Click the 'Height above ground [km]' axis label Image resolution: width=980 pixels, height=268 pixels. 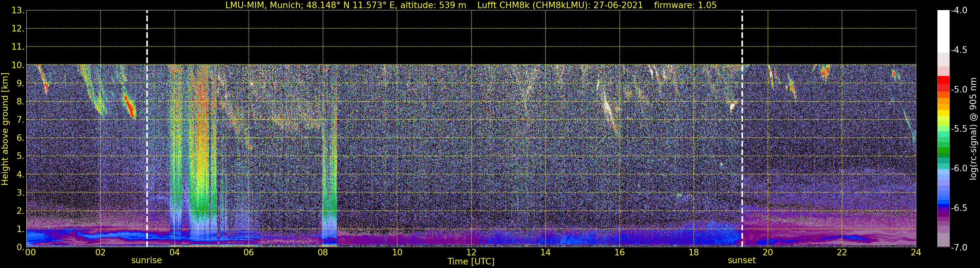click(5, 129)
